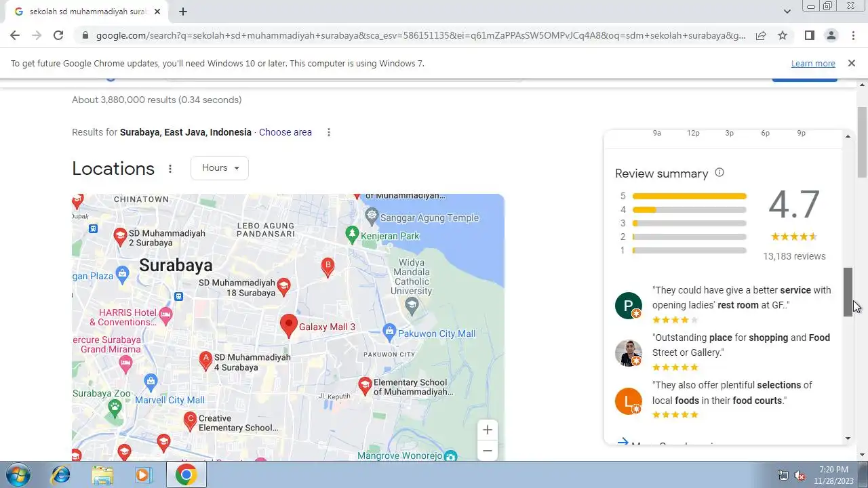The width and height of the screenshot is (868, 488).
Task: Open the Learn more link
Action: pos(813,63)
